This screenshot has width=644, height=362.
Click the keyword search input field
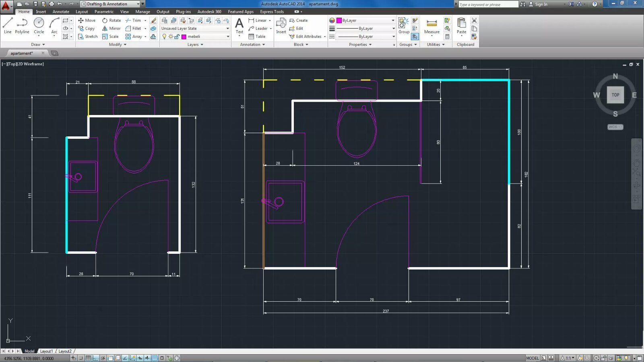coord(488,4)
